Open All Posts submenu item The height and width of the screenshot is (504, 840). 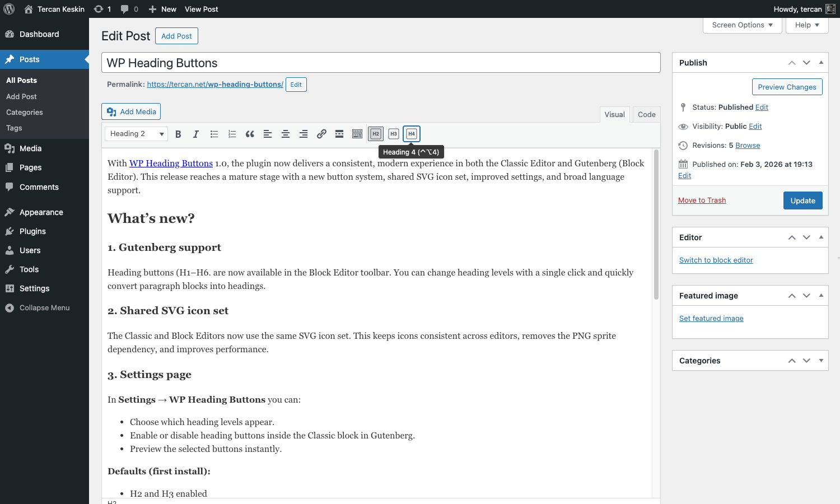coord(22,81)
